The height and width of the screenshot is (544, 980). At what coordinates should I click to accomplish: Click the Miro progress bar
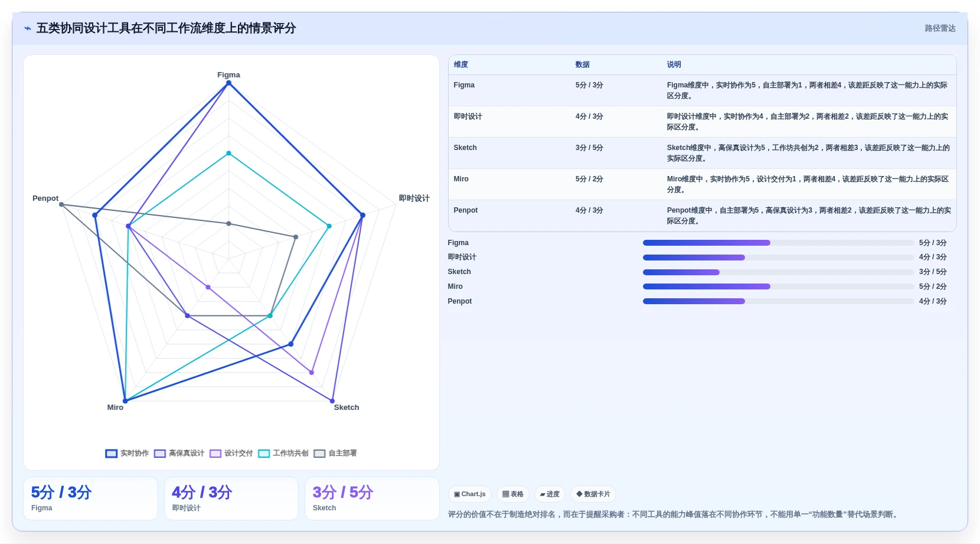coord(778,286)
